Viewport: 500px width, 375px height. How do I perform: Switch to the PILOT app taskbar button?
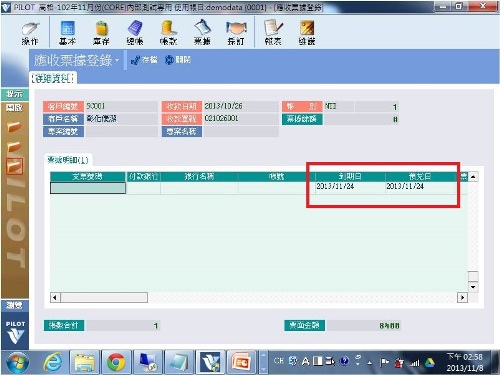[210, 362]
